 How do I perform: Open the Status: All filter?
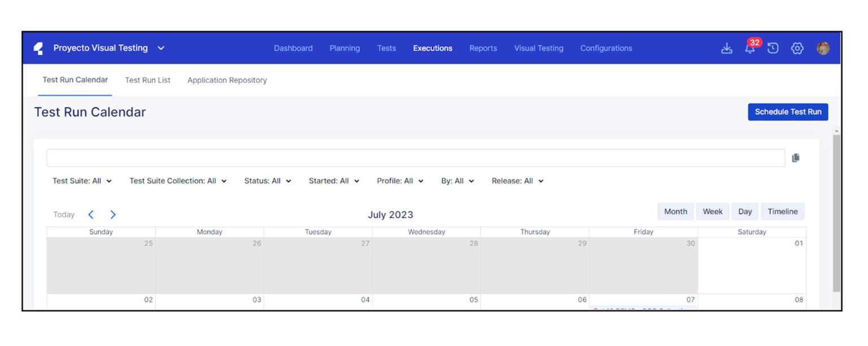268,181
